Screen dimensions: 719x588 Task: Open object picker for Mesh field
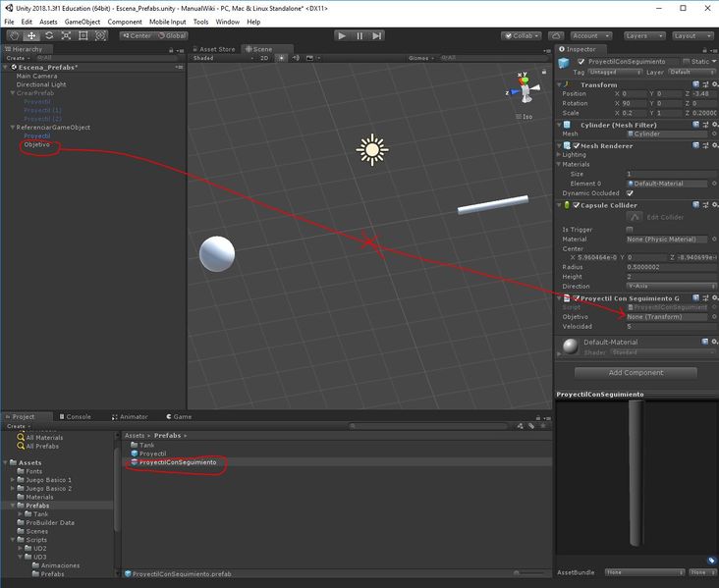pos(714,134)
